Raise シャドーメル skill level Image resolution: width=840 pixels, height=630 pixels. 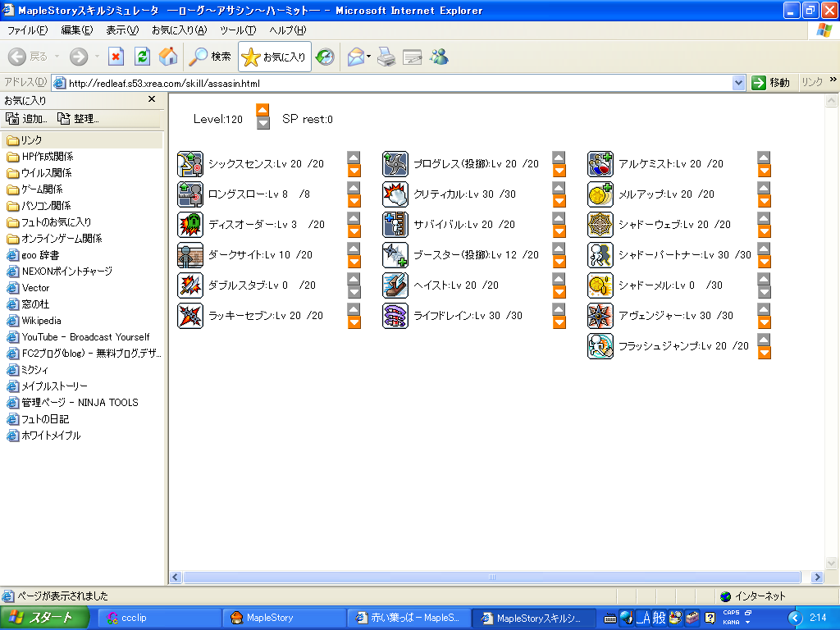click(x=764, y=279)
